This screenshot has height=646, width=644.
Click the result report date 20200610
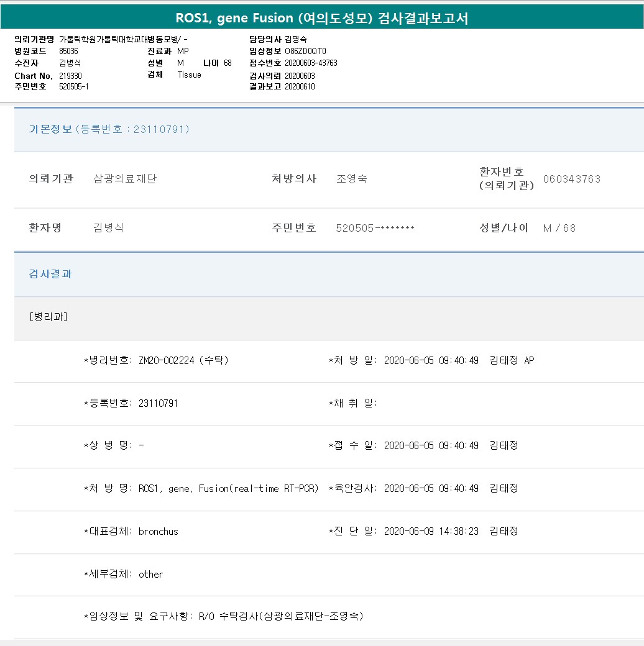click(300, 86)
